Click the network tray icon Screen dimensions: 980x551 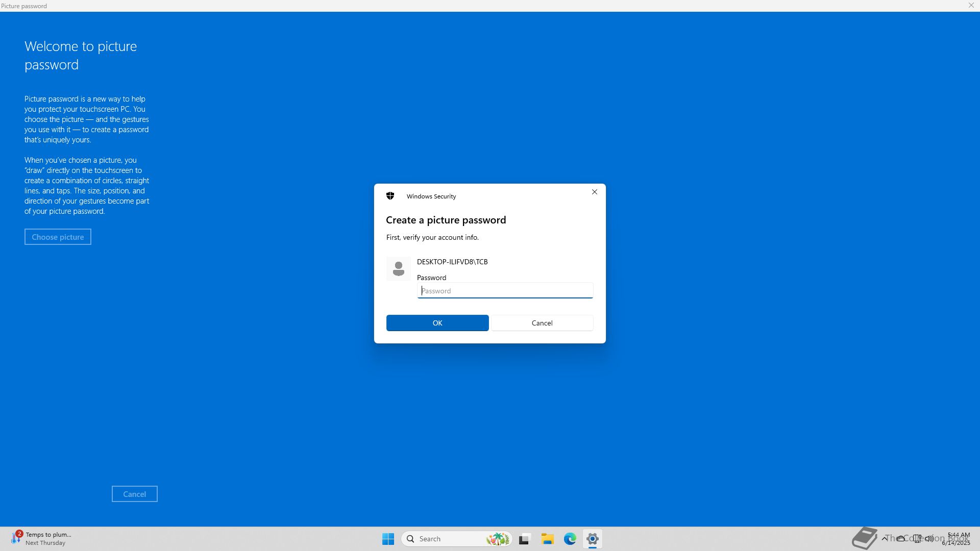[x=917, y=538]
